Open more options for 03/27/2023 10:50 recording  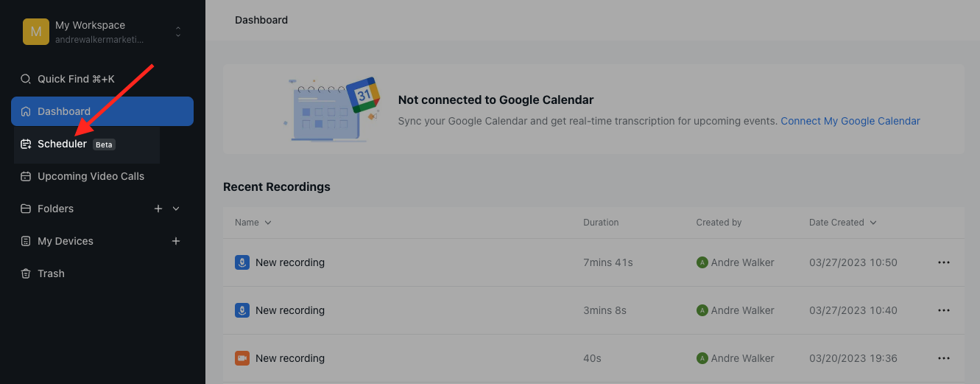944,262
